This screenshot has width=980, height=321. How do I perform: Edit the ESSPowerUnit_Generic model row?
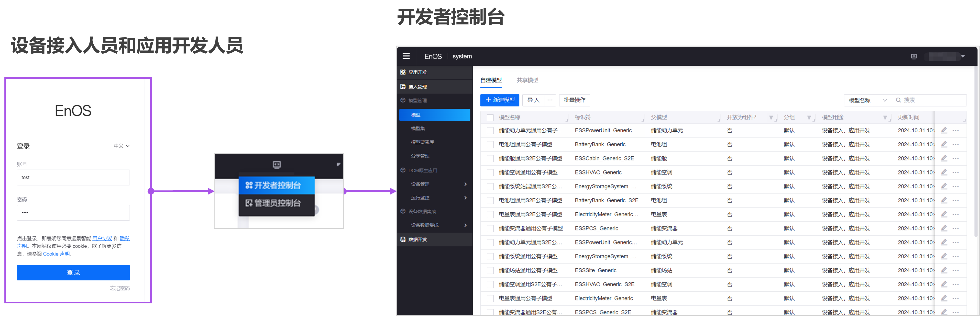point(944,131)
